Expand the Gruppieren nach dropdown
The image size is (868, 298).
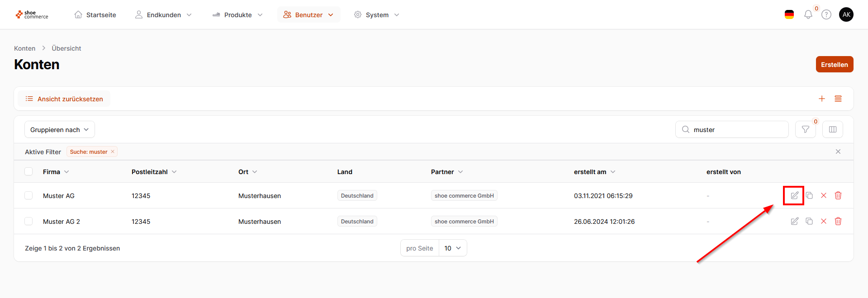coord(60,129)
